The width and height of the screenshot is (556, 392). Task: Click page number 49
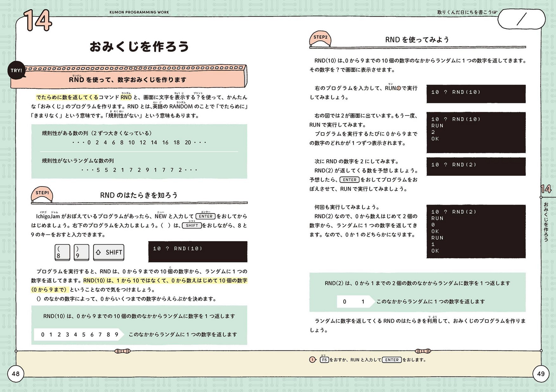(541, 374)
